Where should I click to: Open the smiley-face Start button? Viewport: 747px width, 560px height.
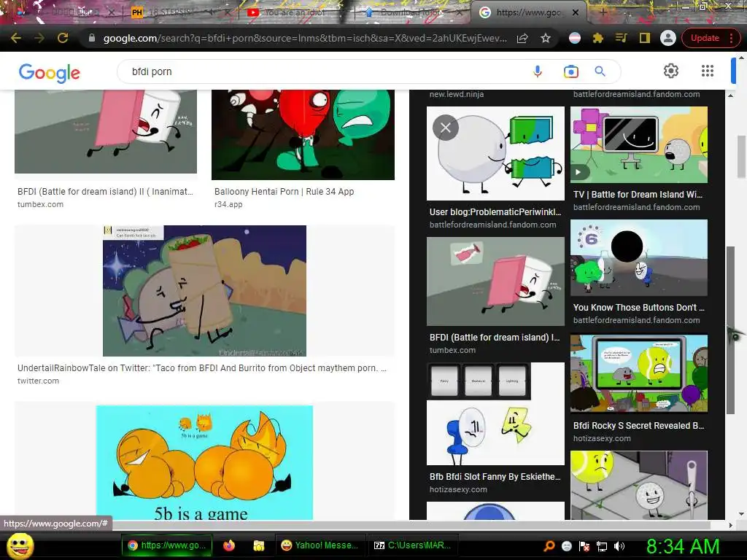coord(20,545)
